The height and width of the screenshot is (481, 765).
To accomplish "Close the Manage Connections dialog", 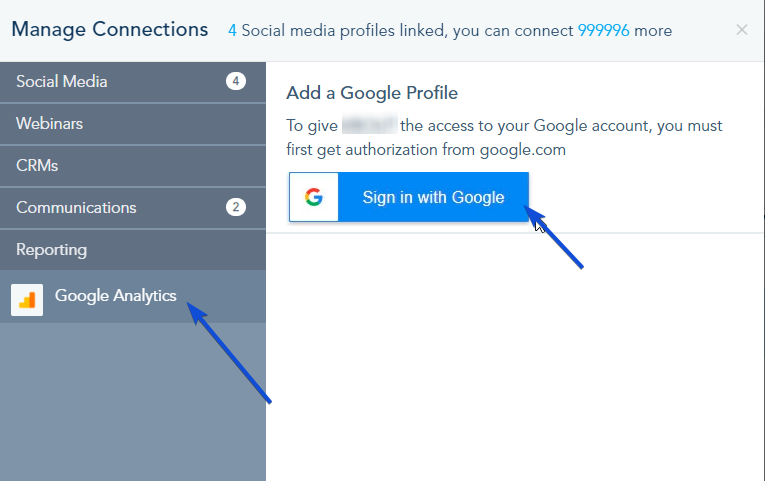I will pyautogui.click(x=742, y=30).
